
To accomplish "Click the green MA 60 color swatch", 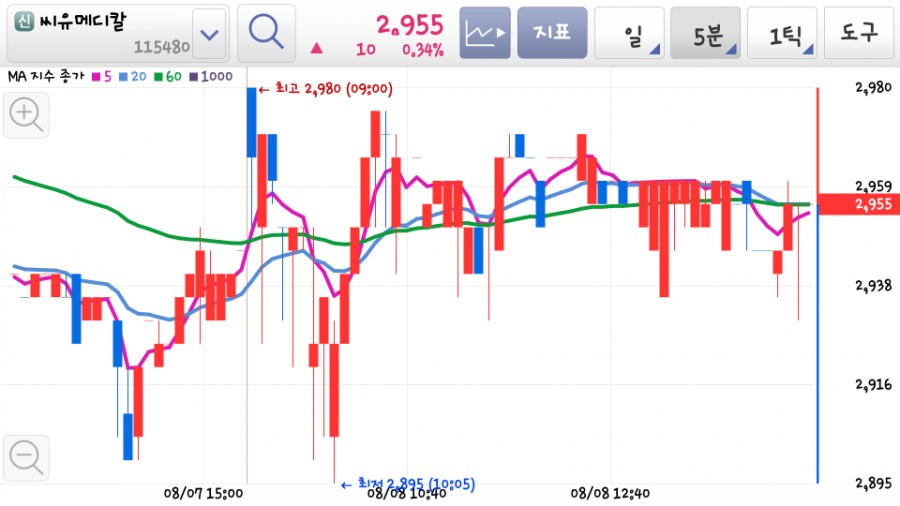I will (158, 77).
